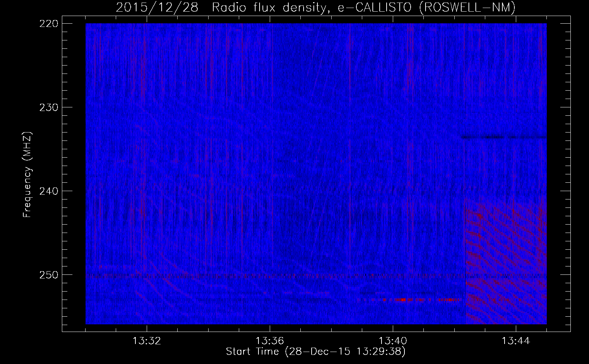Click the 250 frequency tick label

48,275
